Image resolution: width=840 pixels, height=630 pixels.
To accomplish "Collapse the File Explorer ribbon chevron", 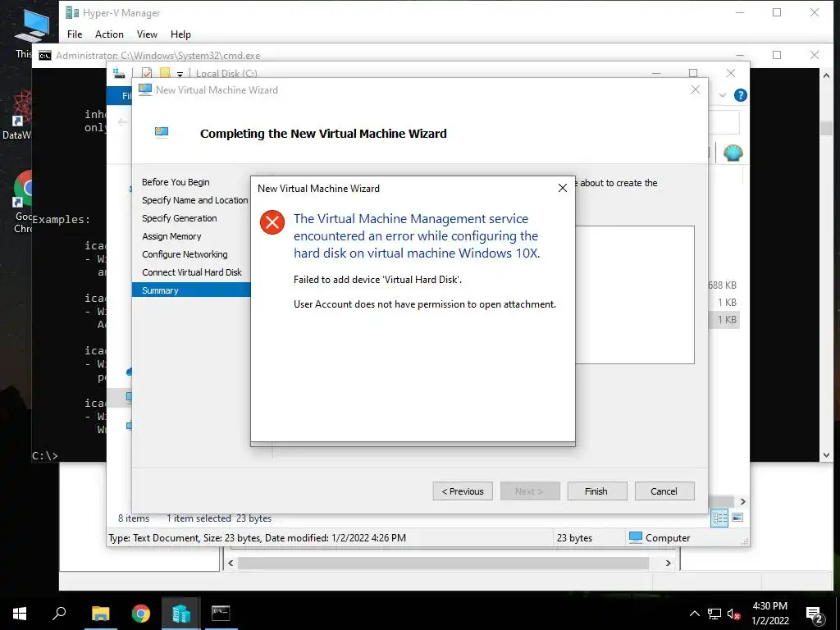I will pyautogui.click(x=723, y=95).
